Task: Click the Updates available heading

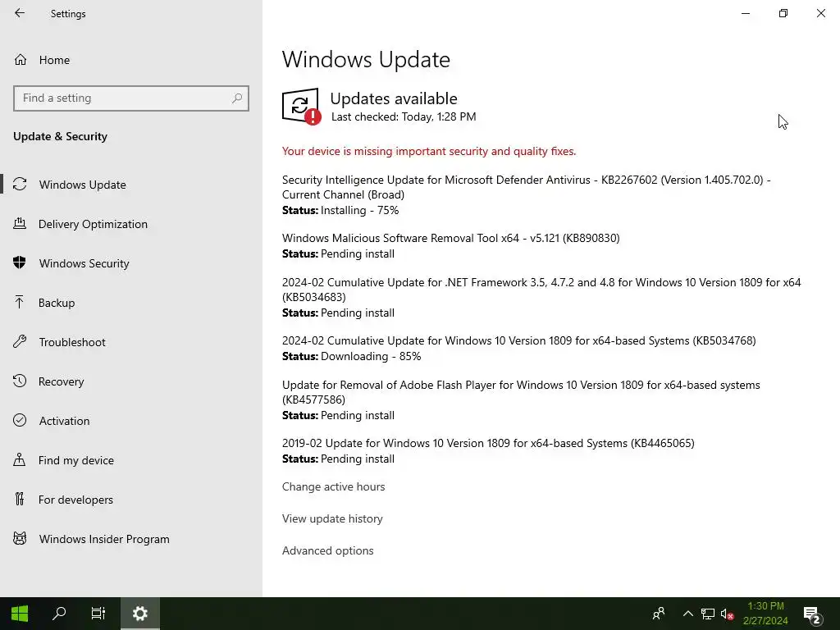Action: click(x=394, y=98)
